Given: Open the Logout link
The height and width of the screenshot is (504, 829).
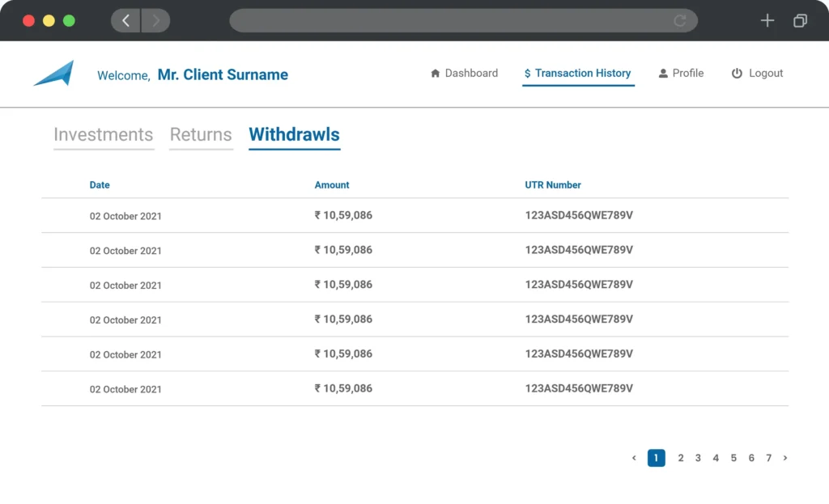Looking at the screenshot, I should 757,74.
